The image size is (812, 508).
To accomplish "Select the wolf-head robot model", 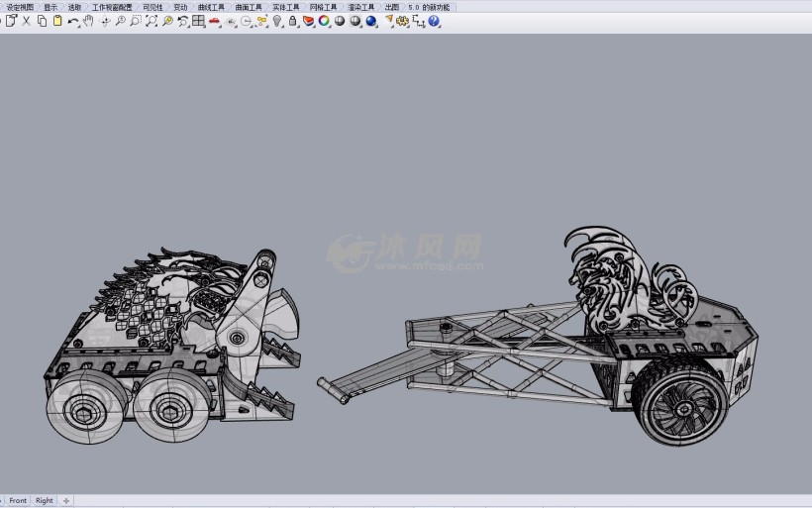I will [x=171, y=345].
